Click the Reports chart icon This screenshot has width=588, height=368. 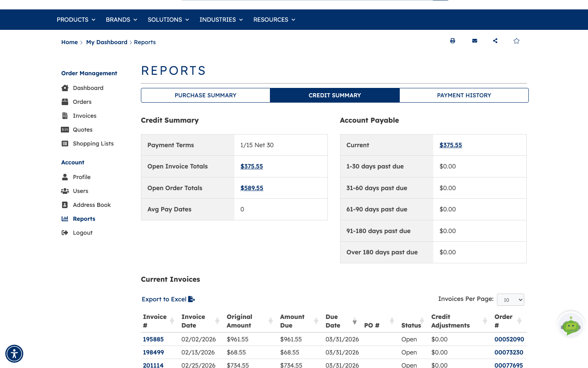[65, 219]
